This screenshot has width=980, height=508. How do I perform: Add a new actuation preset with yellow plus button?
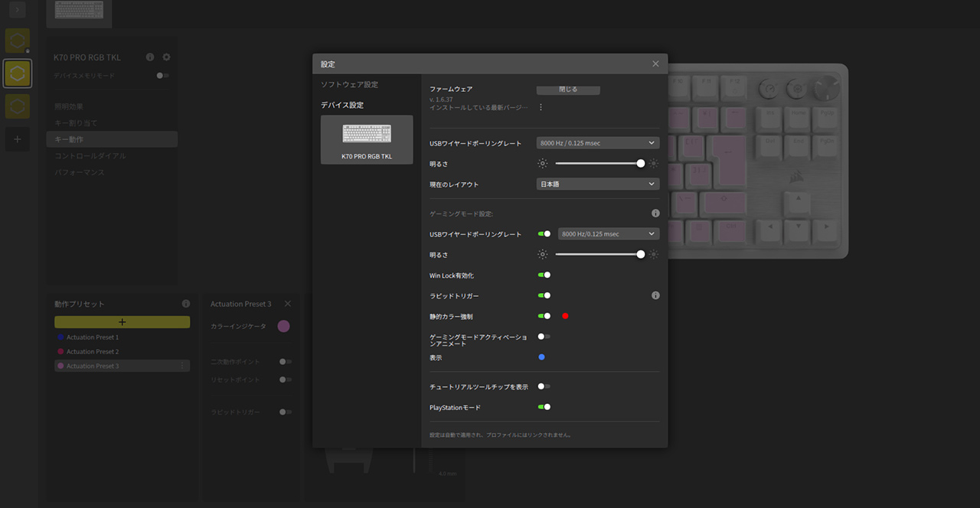[x=122, y=322]
